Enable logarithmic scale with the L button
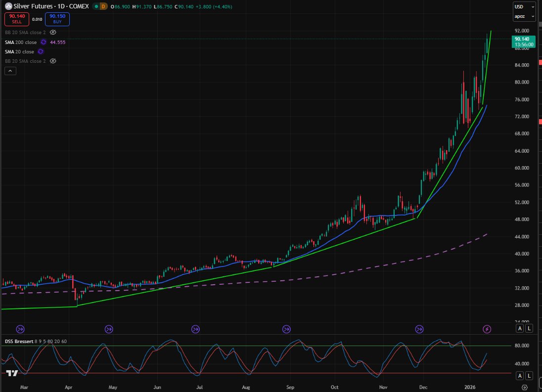 tap(528, 328)
